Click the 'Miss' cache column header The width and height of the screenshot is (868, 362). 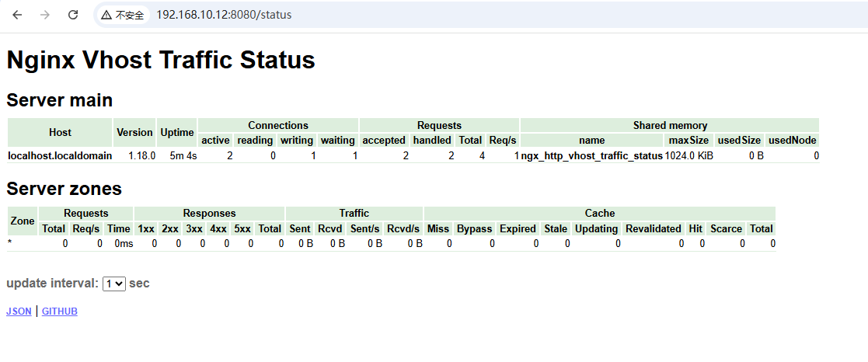point(437,228)
